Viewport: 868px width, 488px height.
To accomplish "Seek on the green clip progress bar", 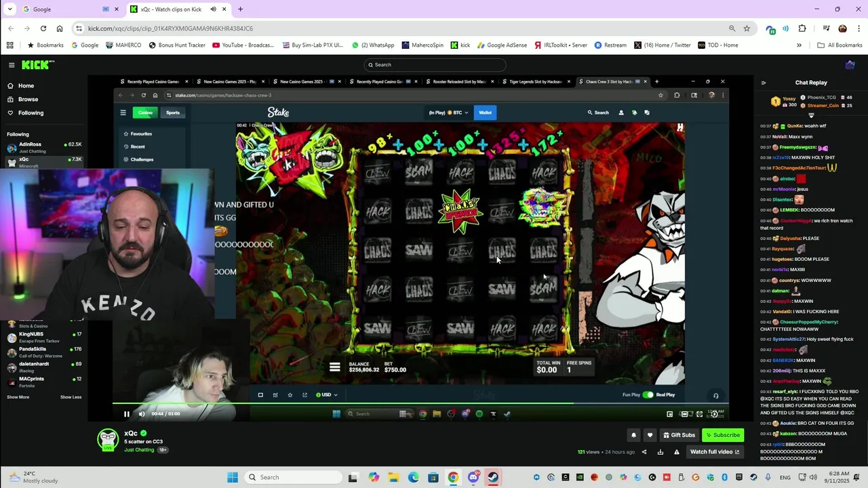I will coord(420,405).
